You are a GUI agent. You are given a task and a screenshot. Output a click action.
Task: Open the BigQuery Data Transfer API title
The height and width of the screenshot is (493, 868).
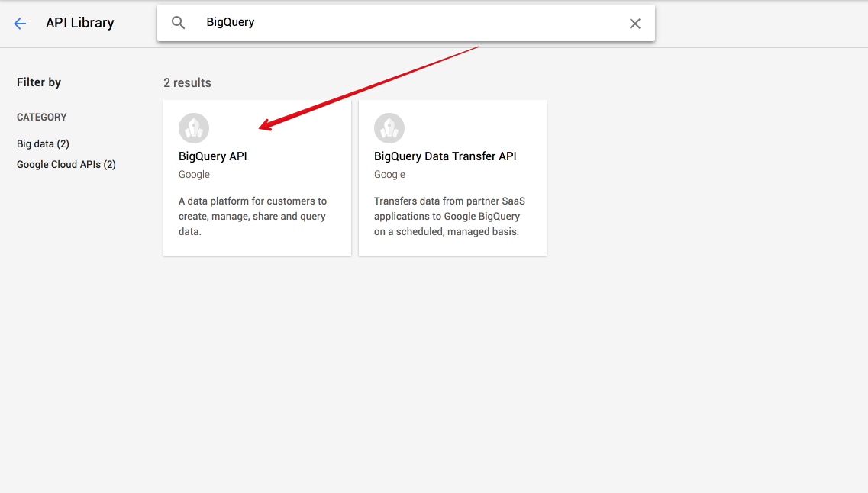tap(445, 156)
